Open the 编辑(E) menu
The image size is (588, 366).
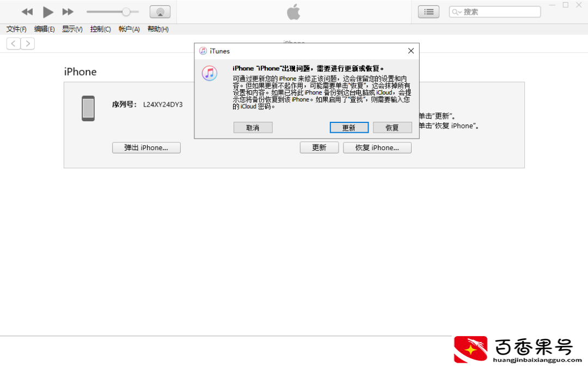coord(44,29)
